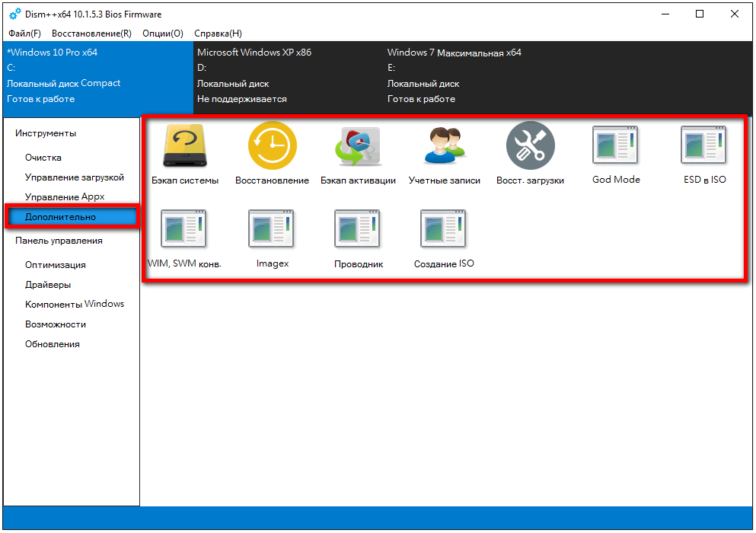Open the Справка(H) help menu
The width and height of the screenshot is (756, 533).
(218, 34)
